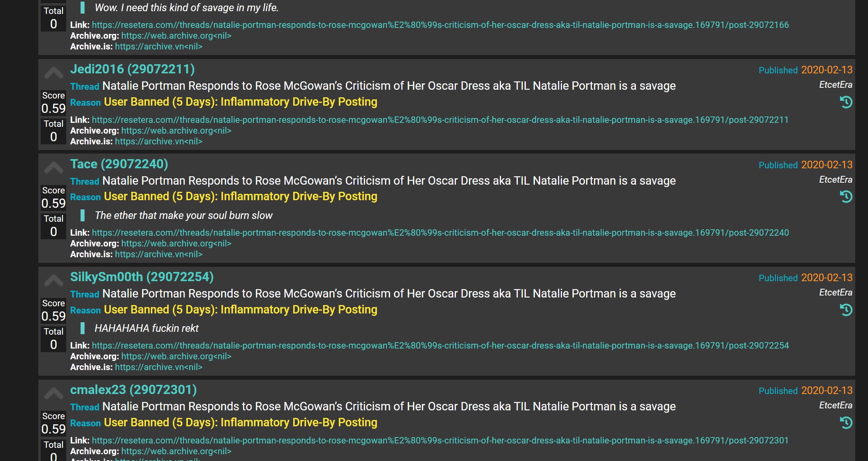The width and height of the screenshot is (868, 461).
Task: Click quote 'The ether that make your soul burn slow'
Action: 183,215
